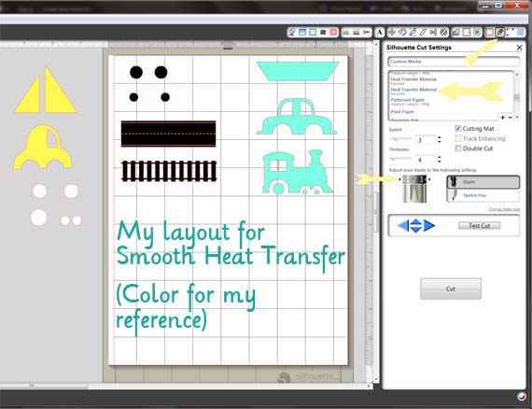Open the green Trace window icon
Screen dimensions: 532x409
click(x=477, y=33)
